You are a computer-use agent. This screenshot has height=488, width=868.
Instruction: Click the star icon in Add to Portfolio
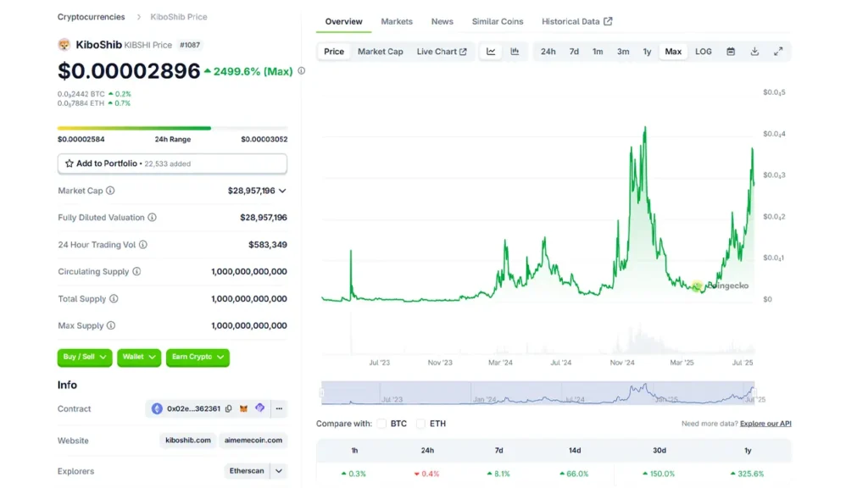click(70, 164)
